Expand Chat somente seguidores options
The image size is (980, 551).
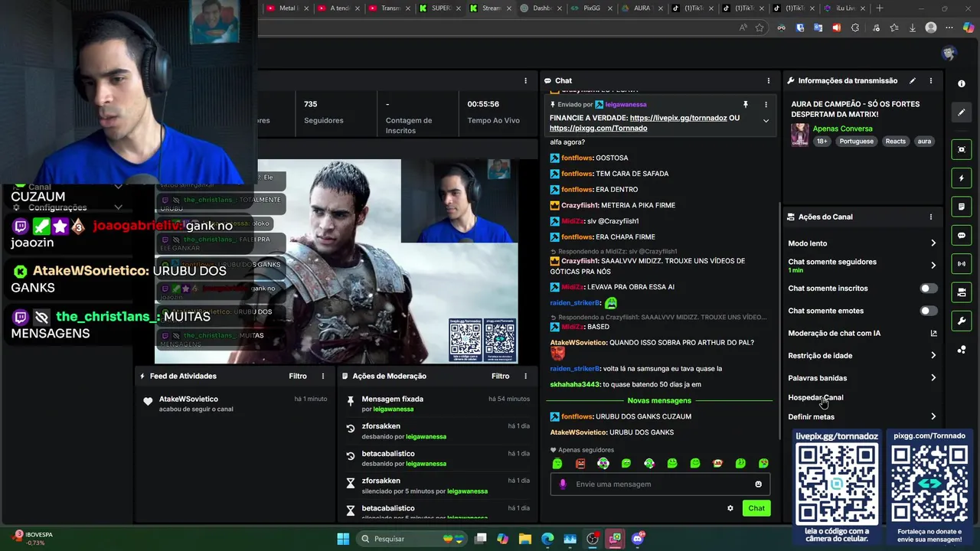tap(933, 266)
